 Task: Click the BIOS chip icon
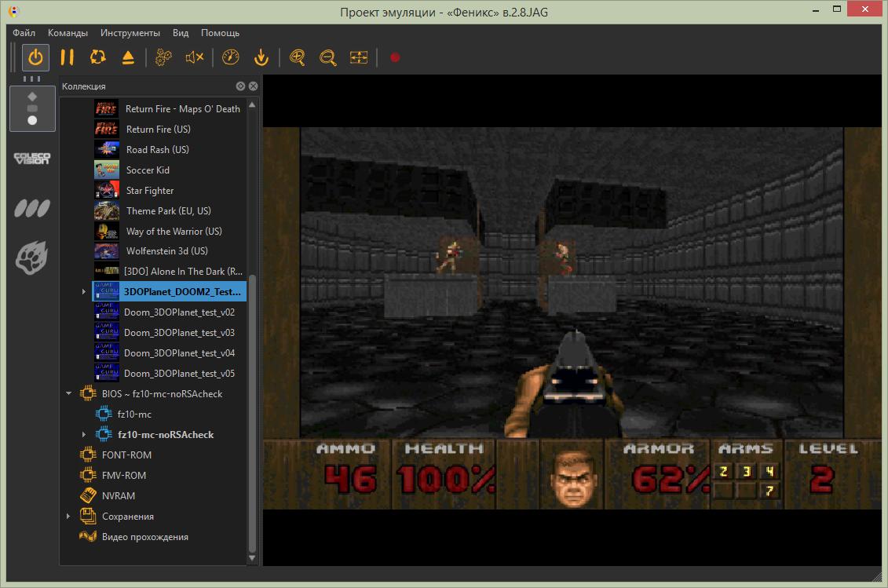pyautogui.click(x=88, y=393)
